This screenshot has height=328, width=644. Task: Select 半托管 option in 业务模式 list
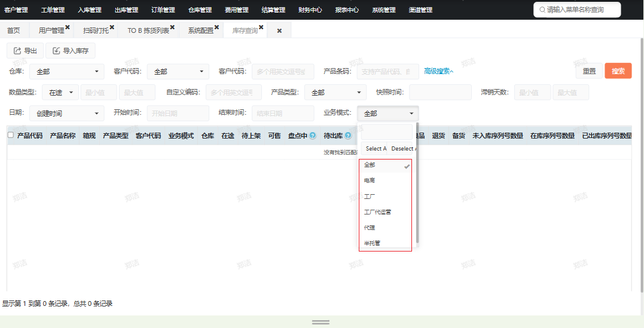[x=385, y=243]
